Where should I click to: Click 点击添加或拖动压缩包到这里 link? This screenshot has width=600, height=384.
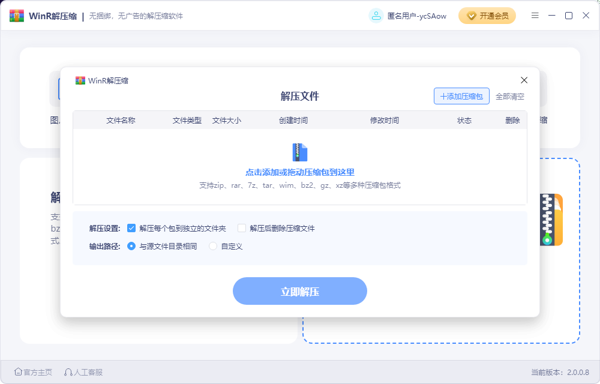pos(300,172)
